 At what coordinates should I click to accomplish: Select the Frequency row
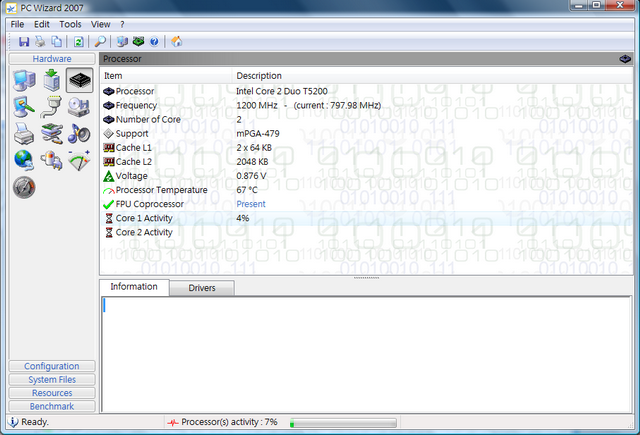tap(366, 105)
